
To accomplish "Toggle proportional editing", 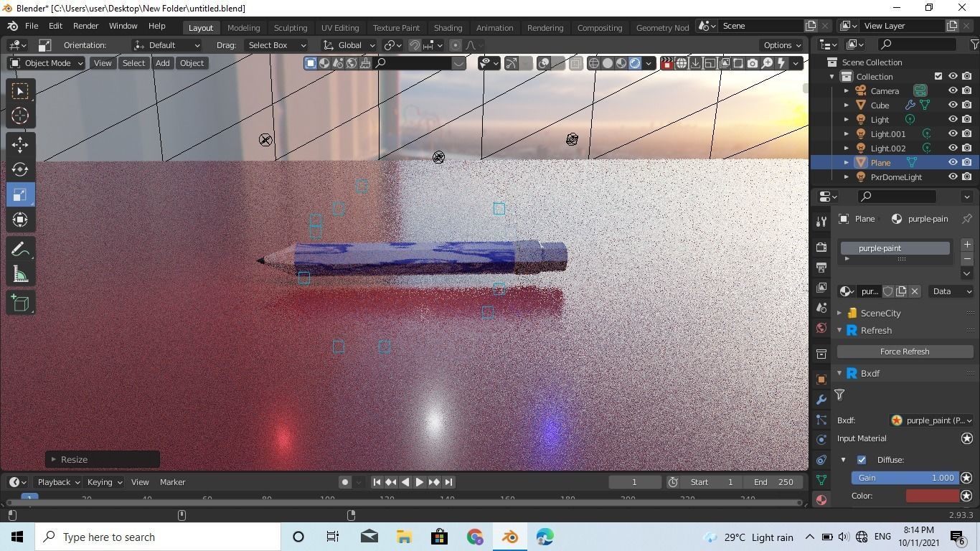I will point(456,45).
